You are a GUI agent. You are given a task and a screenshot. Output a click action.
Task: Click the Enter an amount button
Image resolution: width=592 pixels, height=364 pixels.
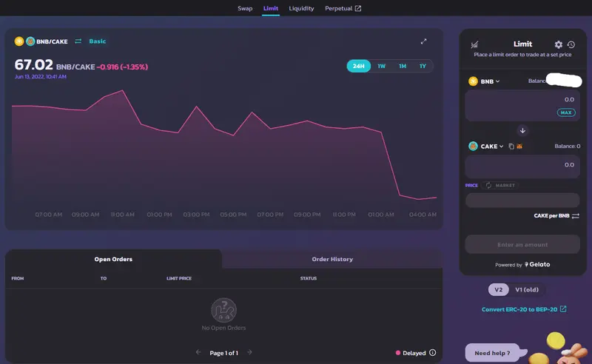[522, 245]
